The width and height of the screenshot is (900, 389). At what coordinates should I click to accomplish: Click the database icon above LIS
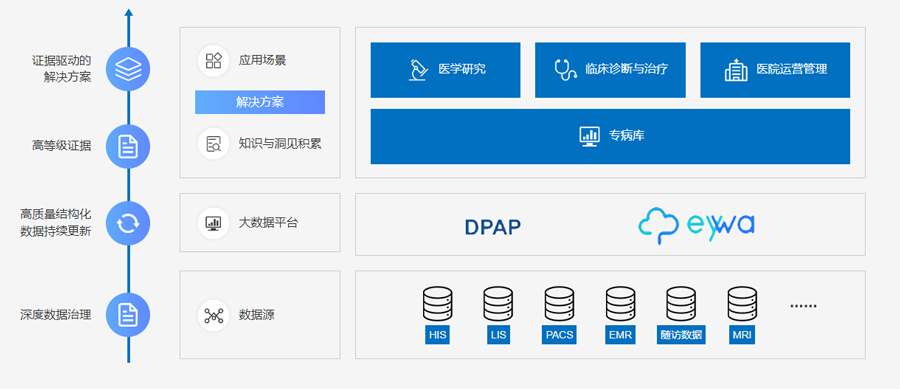(498, 304)
